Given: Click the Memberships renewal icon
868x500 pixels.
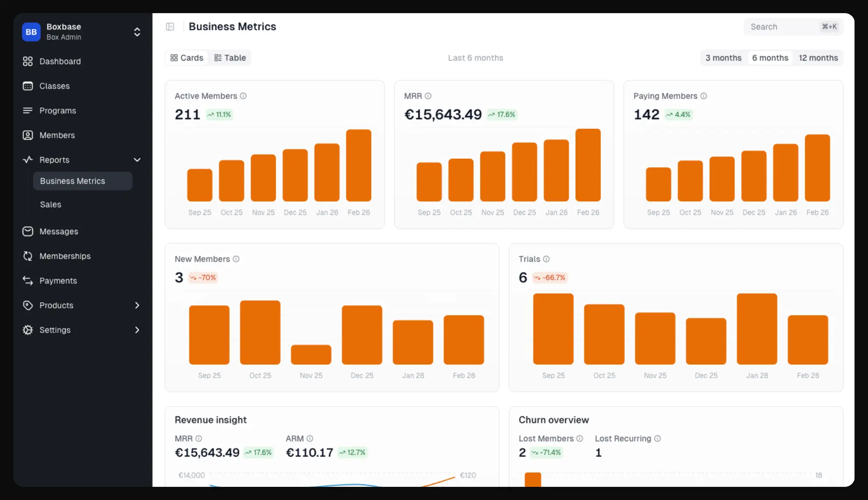Looking at the screenshot, I should click(x=28, y=256).
